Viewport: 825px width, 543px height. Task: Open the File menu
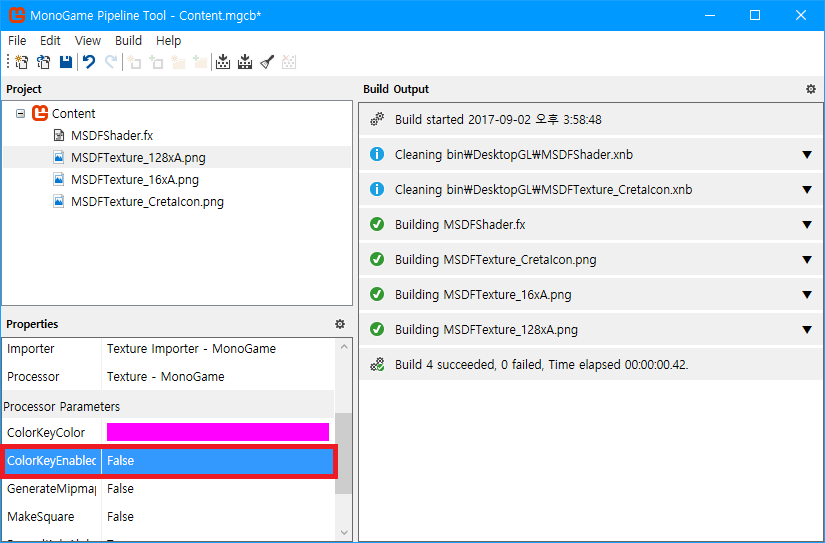(x=17, y=41)
